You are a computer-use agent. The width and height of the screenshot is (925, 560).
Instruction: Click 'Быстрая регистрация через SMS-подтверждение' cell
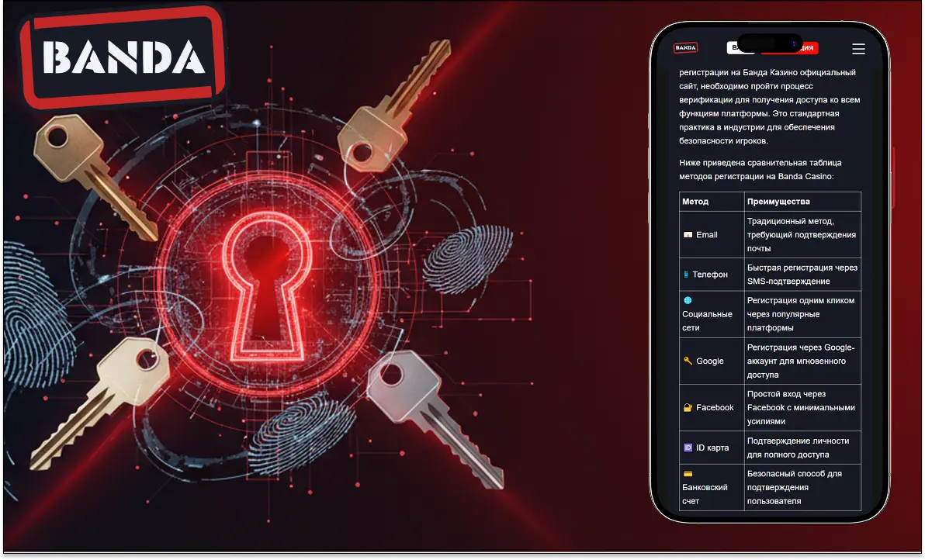[x=802, y=275]
